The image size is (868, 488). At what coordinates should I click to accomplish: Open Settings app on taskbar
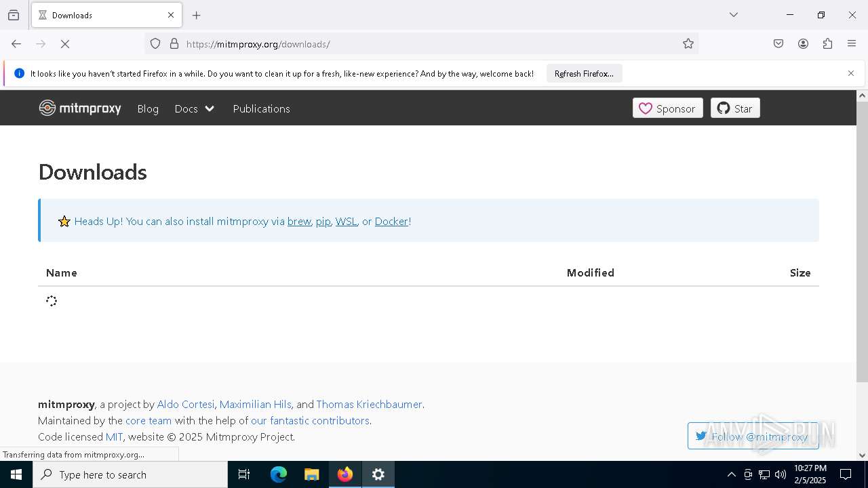378,474
